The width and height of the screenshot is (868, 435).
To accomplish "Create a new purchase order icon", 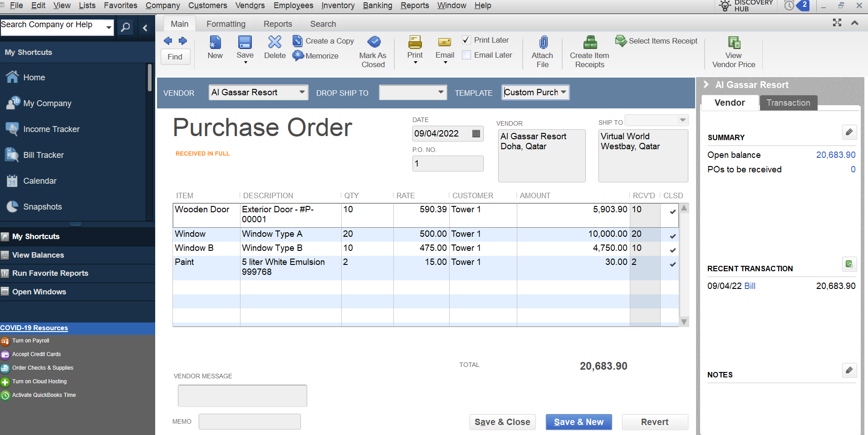I will click(215, 42).
